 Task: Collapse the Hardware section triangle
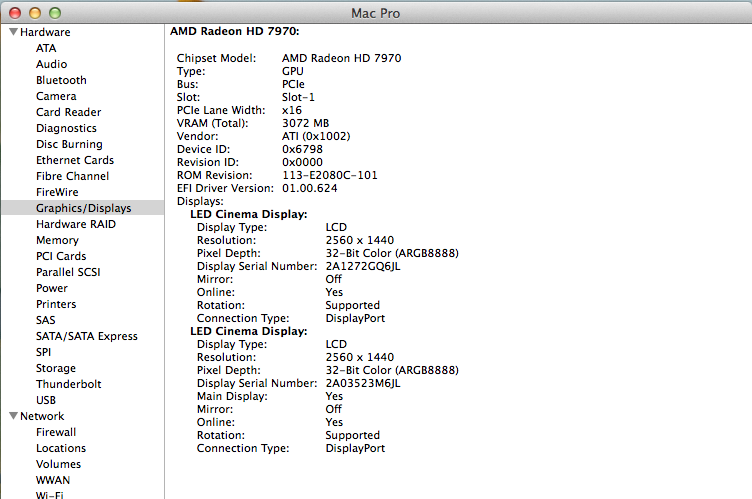coord(13,32)
